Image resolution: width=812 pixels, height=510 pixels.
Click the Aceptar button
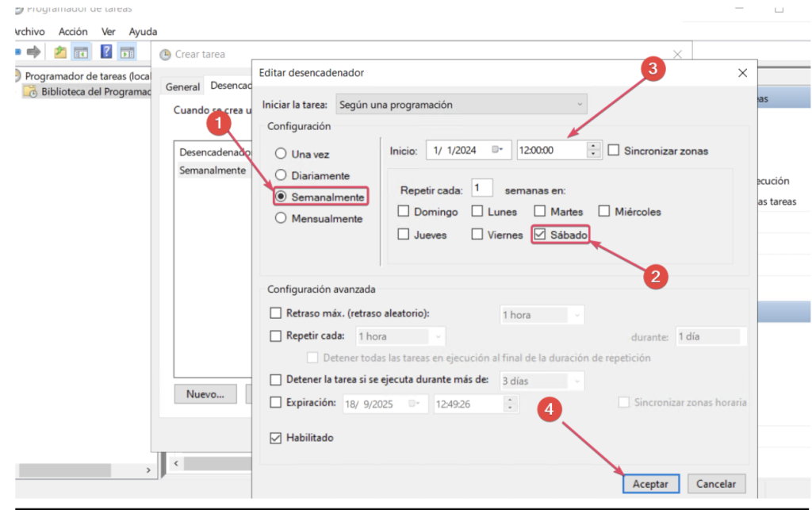(x=650, y=484)
